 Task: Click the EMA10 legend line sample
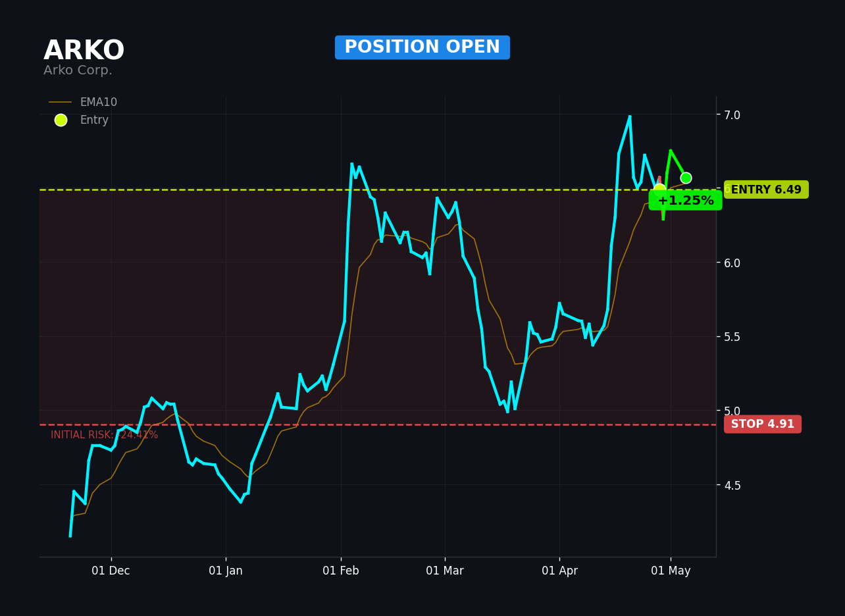[x=61, y=103]
